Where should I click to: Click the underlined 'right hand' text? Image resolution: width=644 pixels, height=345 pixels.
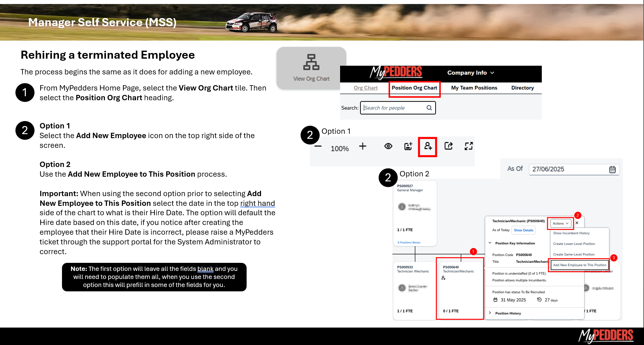click(x=257, y=204)
